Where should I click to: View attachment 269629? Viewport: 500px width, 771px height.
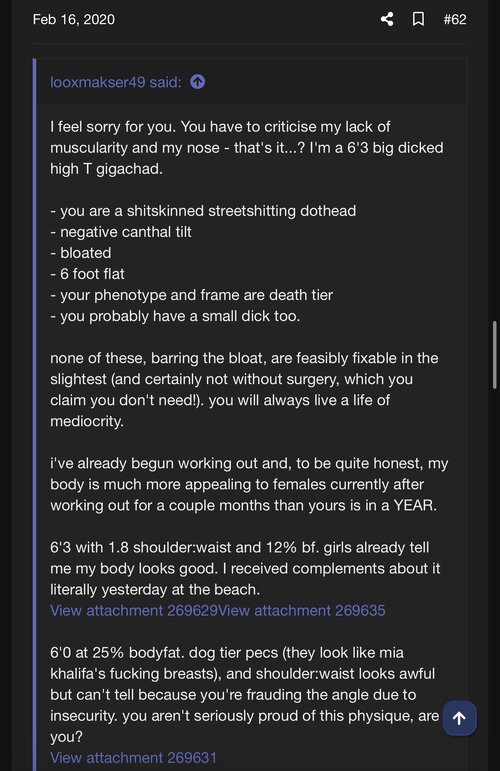(x=134, y=610)
